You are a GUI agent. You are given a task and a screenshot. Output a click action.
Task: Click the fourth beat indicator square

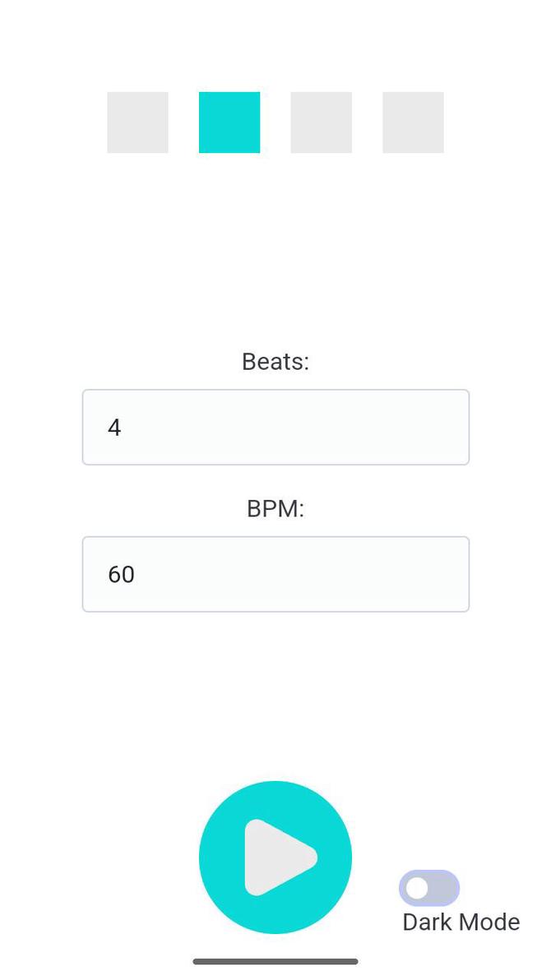coord(413,122)
